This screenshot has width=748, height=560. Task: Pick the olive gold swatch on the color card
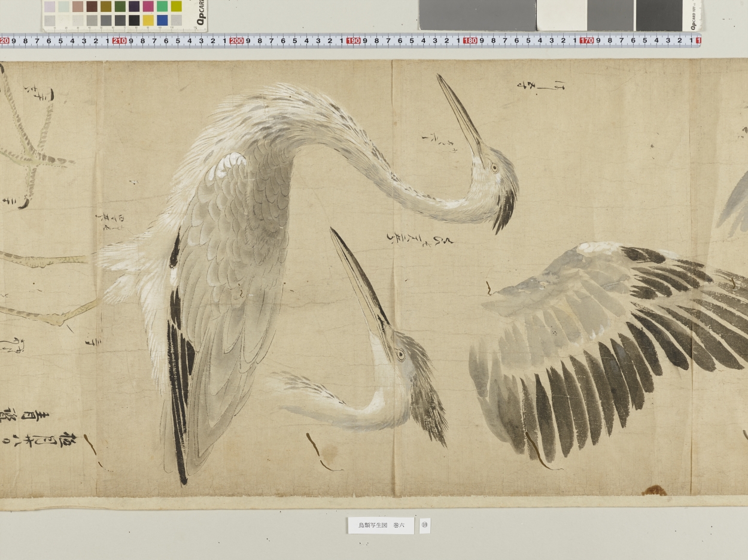pos(106,7)
